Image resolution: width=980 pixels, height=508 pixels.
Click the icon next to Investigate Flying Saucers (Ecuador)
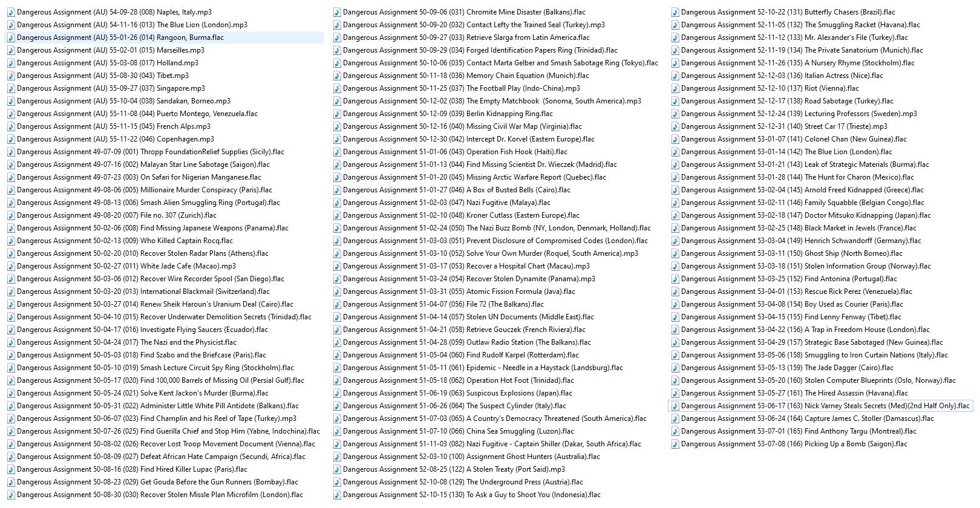pyautogui.click(x=11, y=330)
